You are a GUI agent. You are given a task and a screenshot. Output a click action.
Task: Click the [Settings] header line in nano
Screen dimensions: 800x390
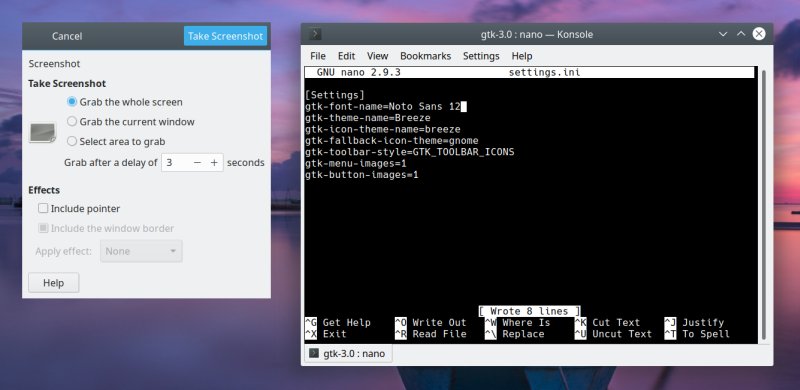tap(335, 95)
